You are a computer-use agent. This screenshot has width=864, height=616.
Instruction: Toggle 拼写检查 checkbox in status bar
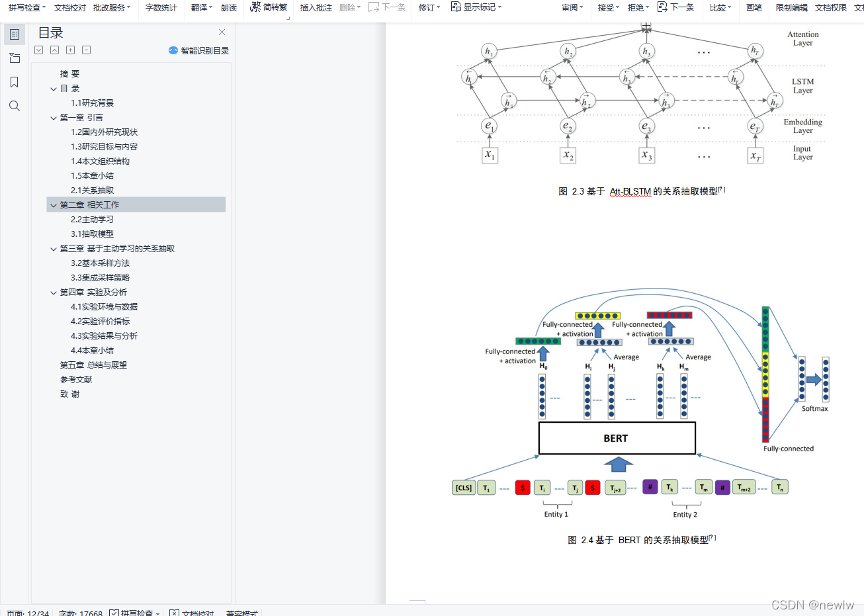(x=114, y=613)
